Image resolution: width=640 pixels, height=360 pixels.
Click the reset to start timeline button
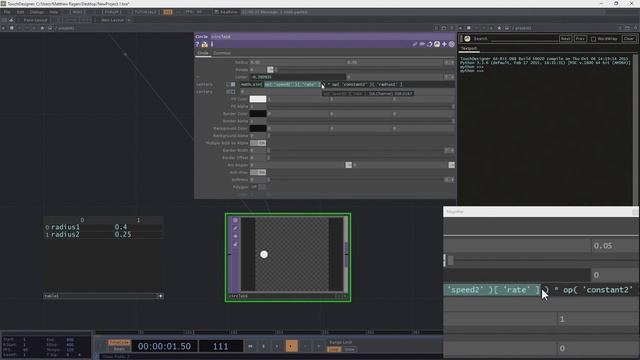click(x=250, y=346)
